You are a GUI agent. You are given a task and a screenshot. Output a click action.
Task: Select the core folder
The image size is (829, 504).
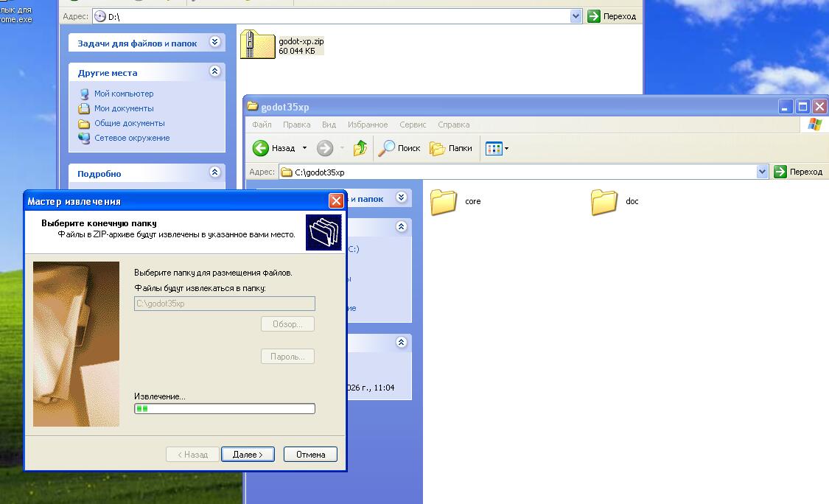click(443, 201)
